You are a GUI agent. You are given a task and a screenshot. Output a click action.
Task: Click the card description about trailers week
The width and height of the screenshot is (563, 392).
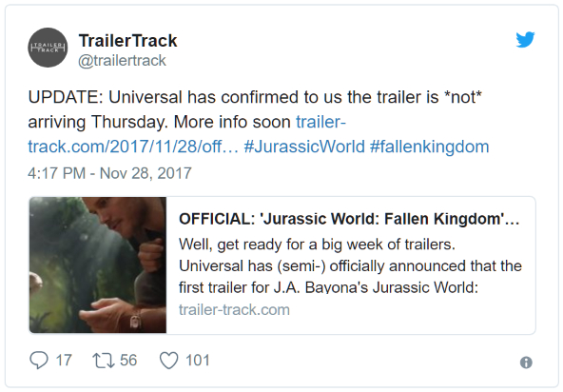coord(350,265)
